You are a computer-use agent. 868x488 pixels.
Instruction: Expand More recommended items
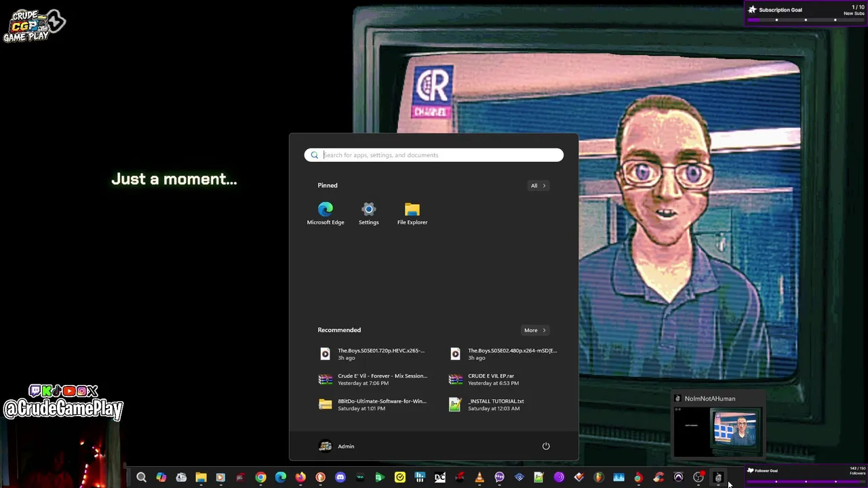point(535,330)
